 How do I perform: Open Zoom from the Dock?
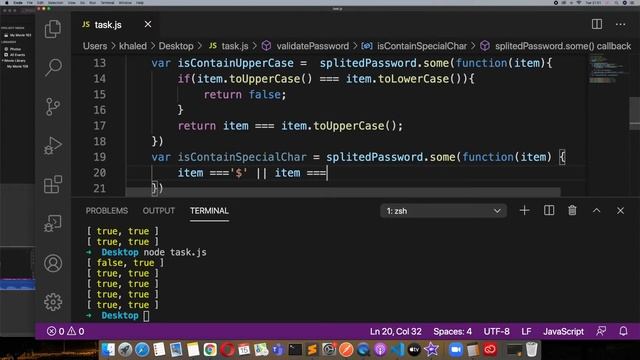point(456,349)
